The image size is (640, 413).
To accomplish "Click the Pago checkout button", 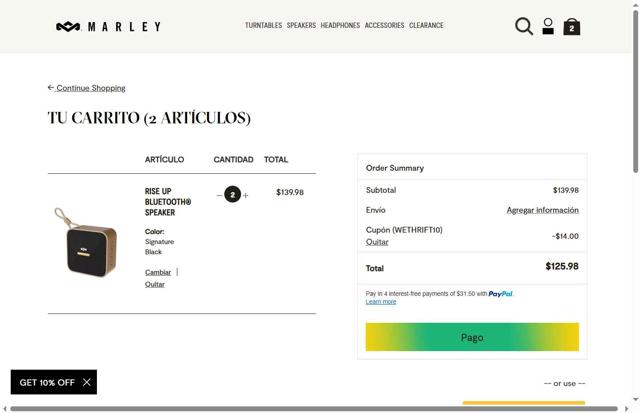I will point(472,337).
